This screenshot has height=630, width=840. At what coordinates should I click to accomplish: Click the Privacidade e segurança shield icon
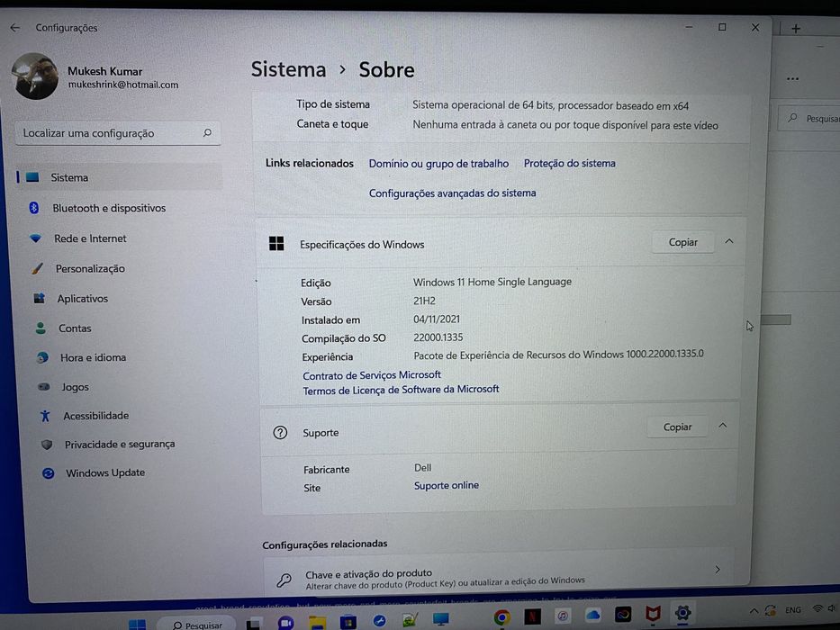[x=47, y=444]
